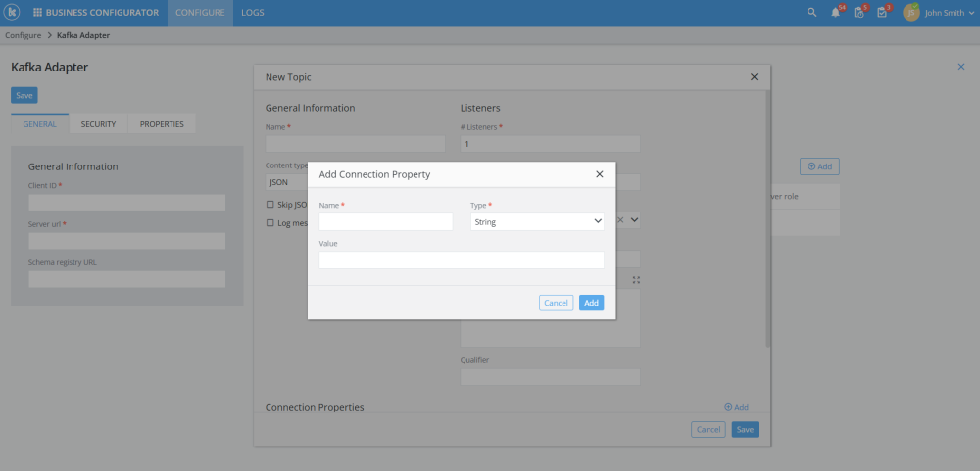Click Add button in Add Connection Property dialog
This screenshot has height=471, width=980.
point(591,303)
